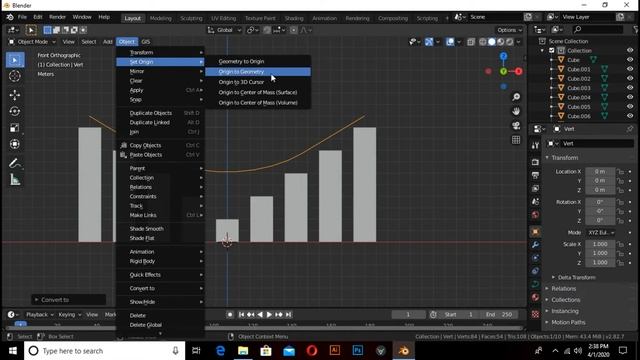This screenshot has width=640, height=360.
Task: Click Type here to search box
Action: coord(104,351)
